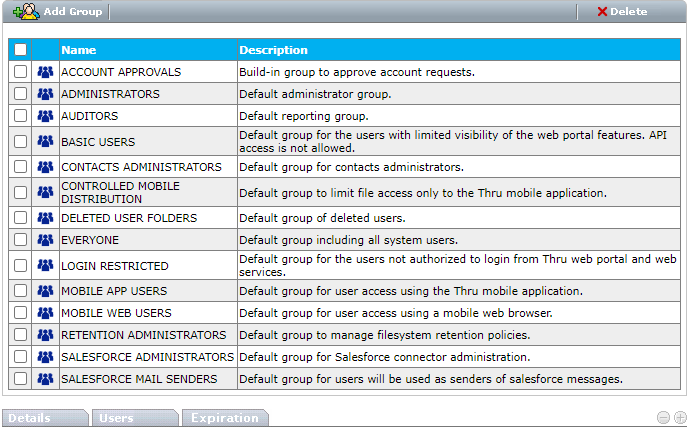Sort groups by the Name column header
This screenshot has height=430, width=695.
79,50
